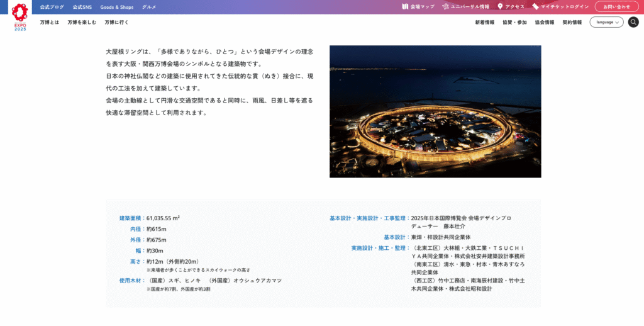Visit the 公式SNS link
644x326 pixels.
[82, 7]
